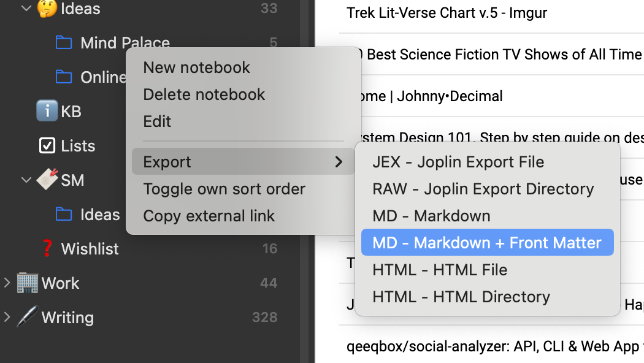The image size is (644, 363).
Task: Toggle own sort order option
Action: tap(224, 189)
